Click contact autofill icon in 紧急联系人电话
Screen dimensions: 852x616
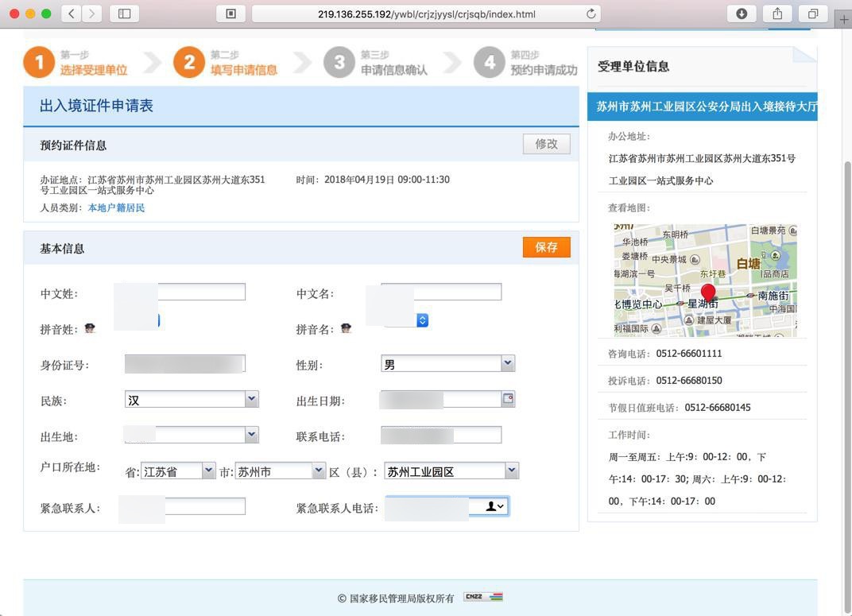[494, 506]
